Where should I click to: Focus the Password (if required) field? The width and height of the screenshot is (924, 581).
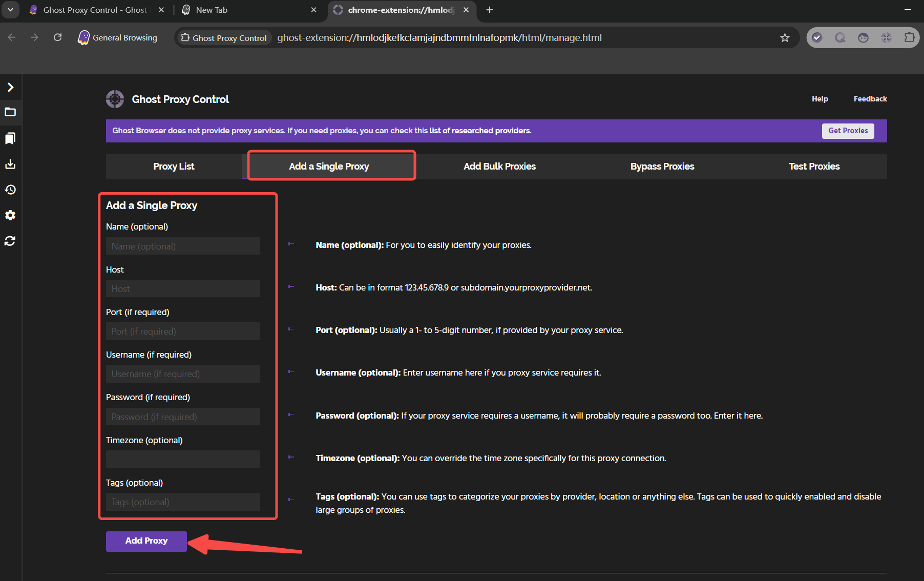183,417
